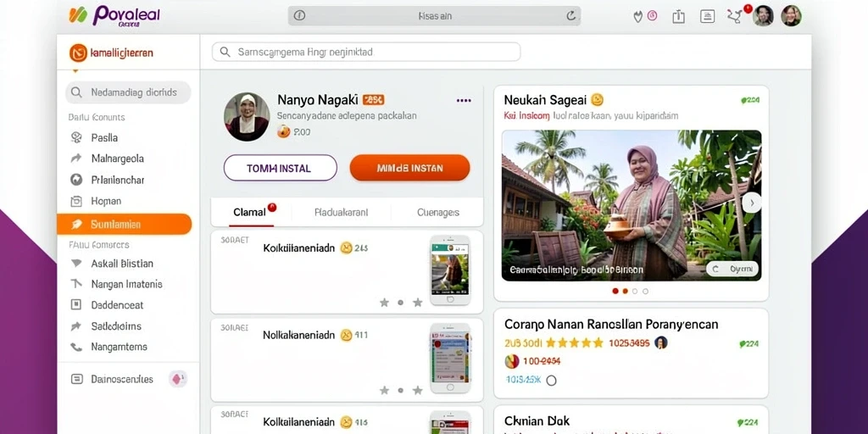
Task: Click the heart icon in top toolbar
Action: tap(637, 17)
